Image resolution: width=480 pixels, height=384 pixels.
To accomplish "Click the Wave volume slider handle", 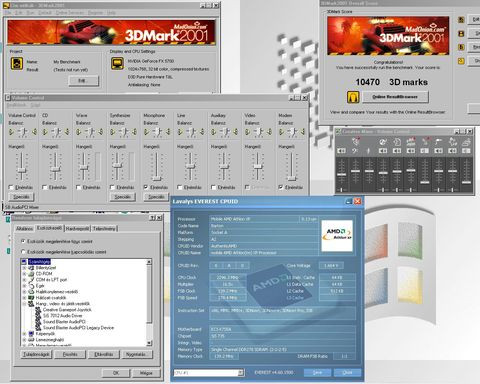I will tap(83, 168).
